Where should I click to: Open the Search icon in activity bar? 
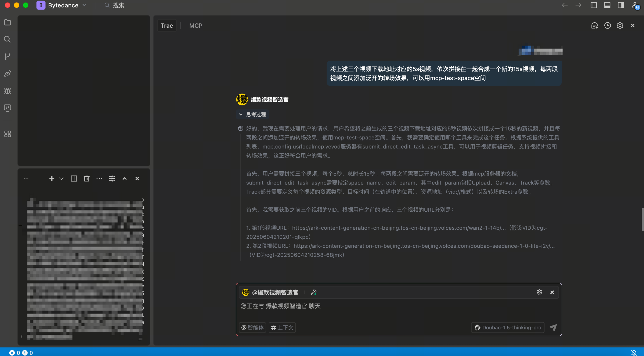(7, 39)
